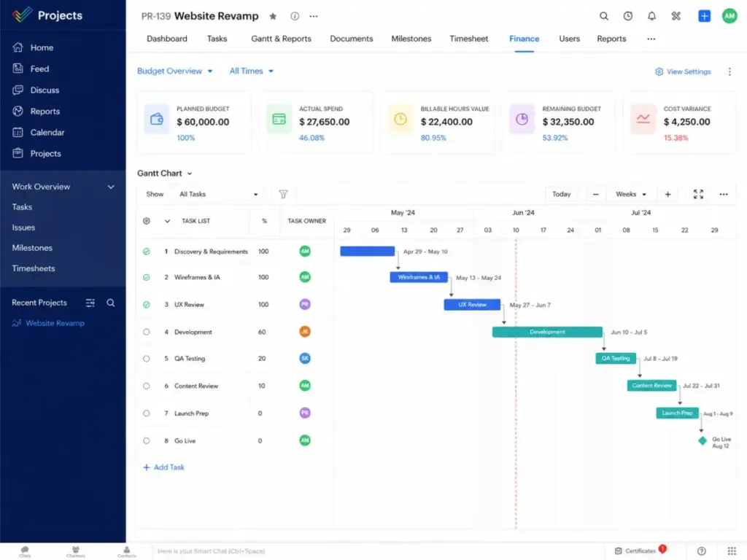The height and width of the screenshot is (560, 747).
Task: Click Today button in Gantt toolbar
Action: pyautogui.click(x=561, y=194)
